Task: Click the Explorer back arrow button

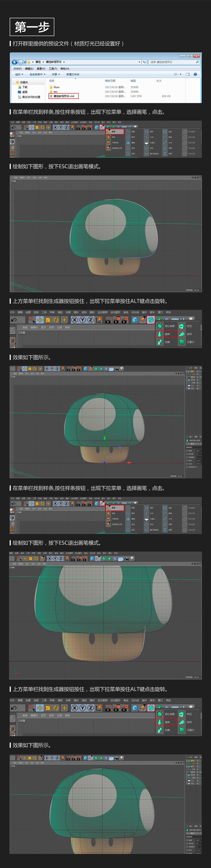Action: (15, 62)
